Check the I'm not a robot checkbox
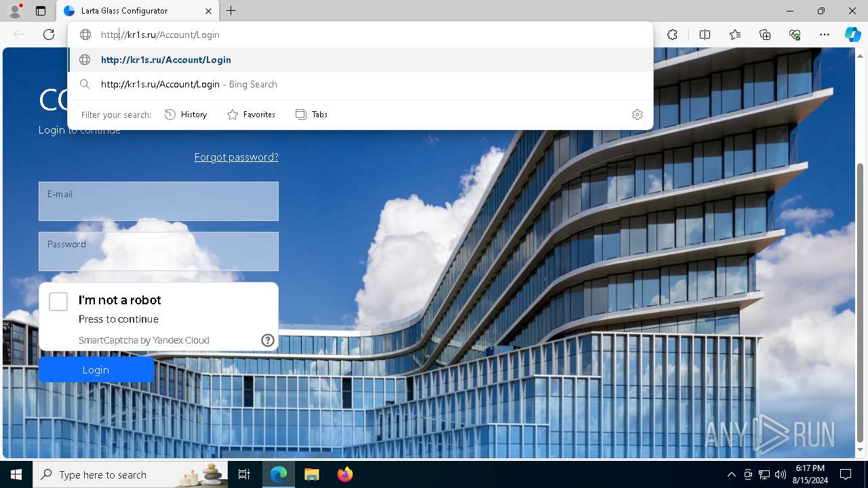The height and width of the screenshot is (488, 868). 58,302
